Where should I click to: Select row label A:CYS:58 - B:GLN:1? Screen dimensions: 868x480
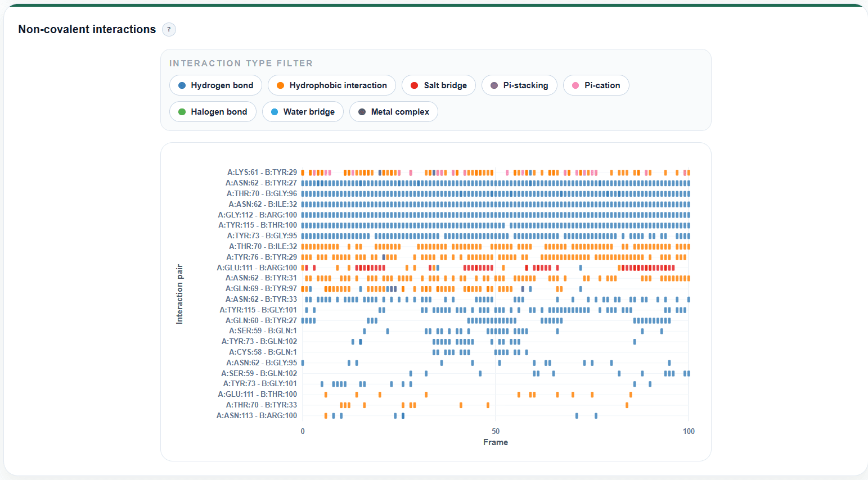263,352
